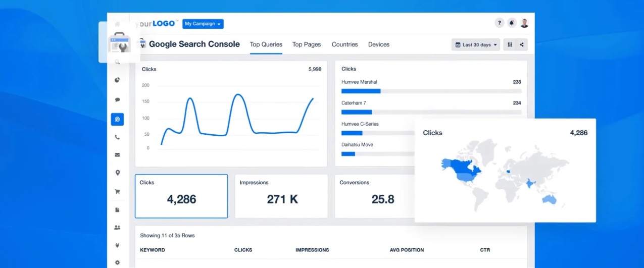Open the Countries tab

pyautogui.click(x=344, y=44)
